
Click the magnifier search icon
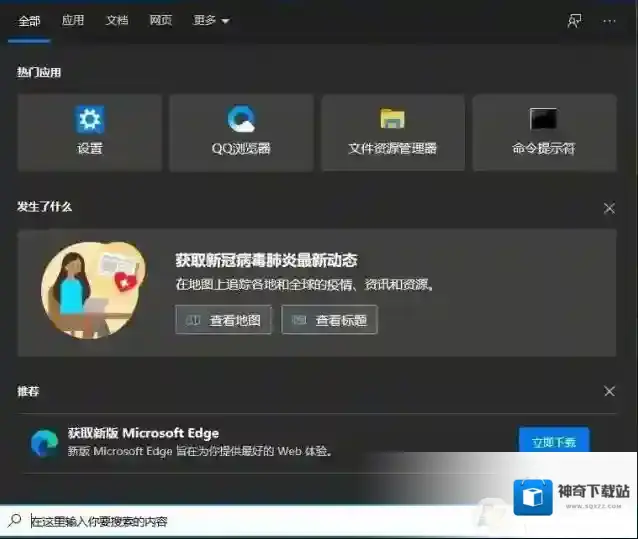pos(15,521)
